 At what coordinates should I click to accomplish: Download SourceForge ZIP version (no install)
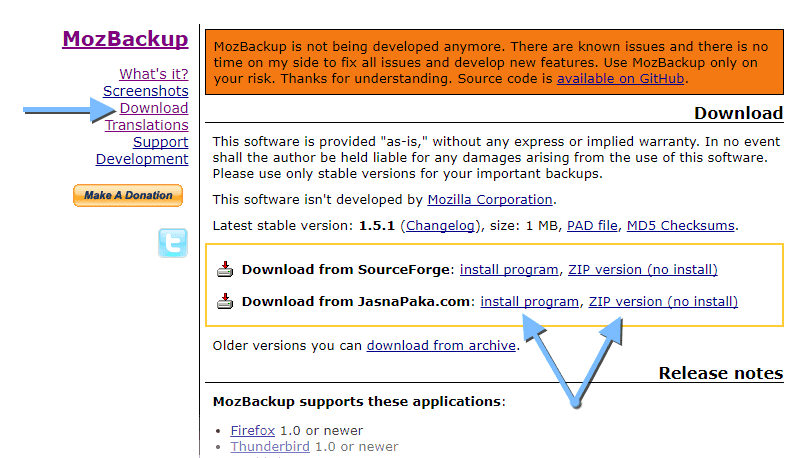tap(643, 270)
